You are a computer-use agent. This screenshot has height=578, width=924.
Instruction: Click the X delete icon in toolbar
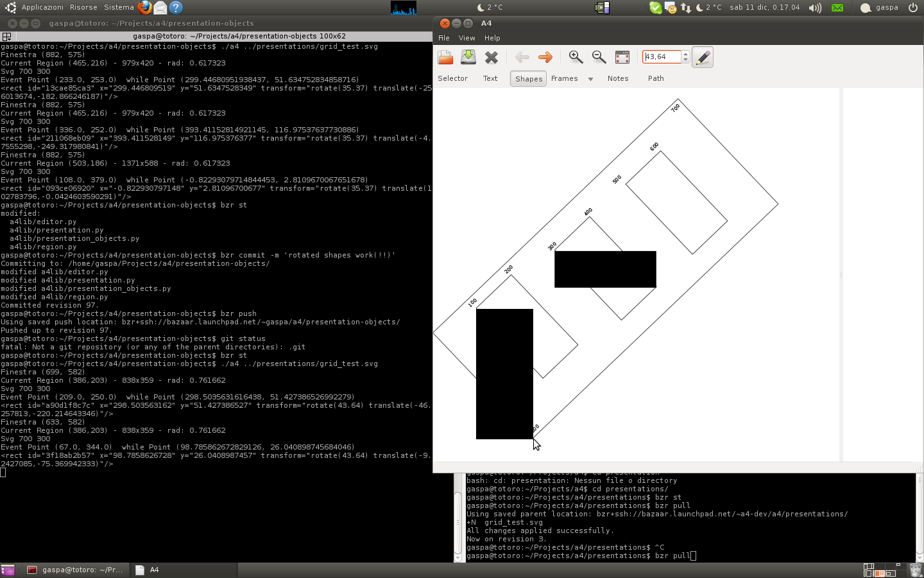[492, 58]
